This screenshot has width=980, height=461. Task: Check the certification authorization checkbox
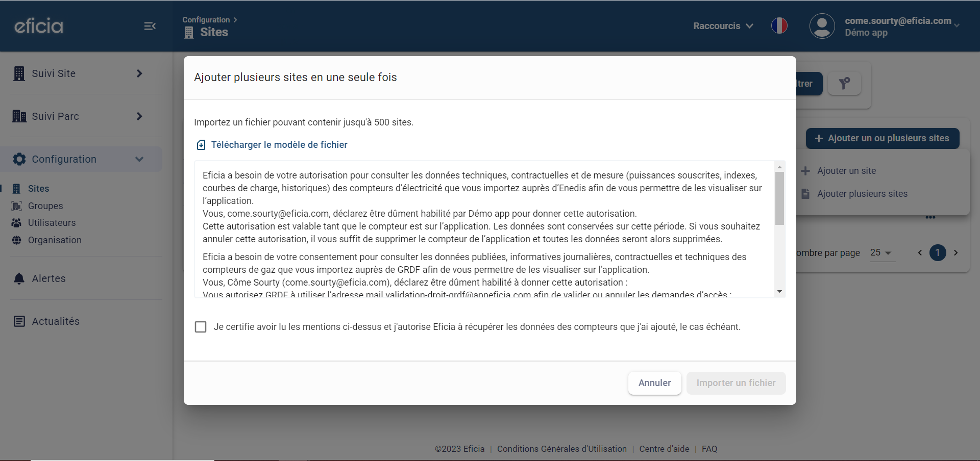(x=201, y=327)
